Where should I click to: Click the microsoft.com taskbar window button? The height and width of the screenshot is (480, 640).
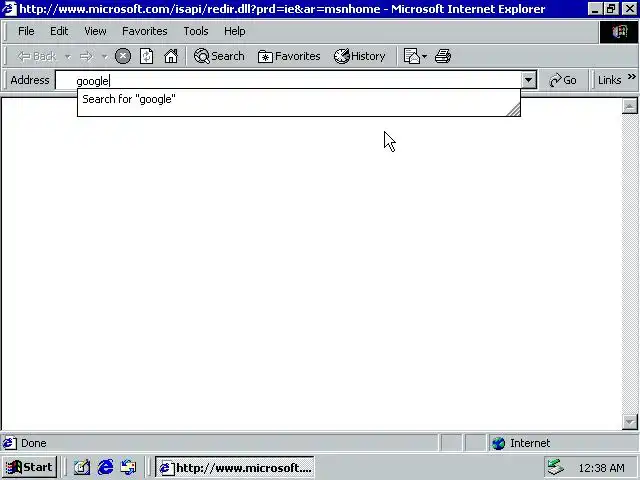pos(235,468)
